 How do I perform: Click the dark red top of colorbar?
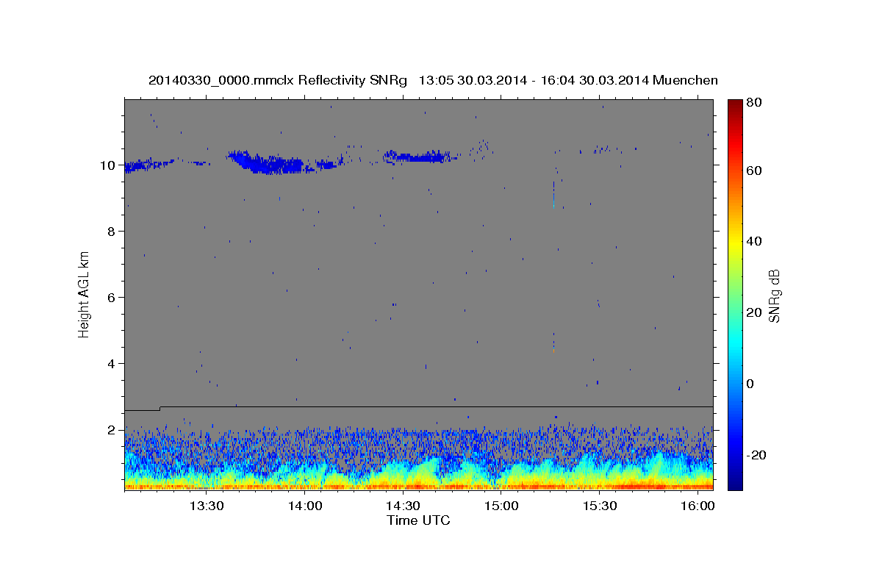coord(735,104)
